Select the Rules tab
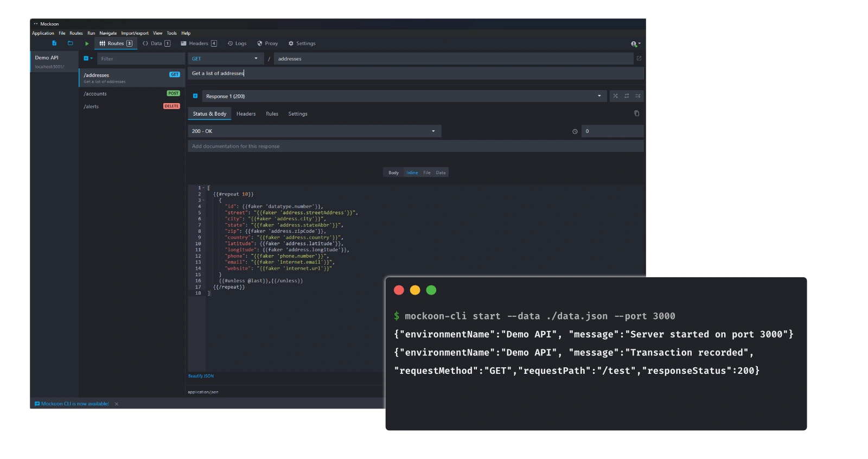 click(272, 114)
